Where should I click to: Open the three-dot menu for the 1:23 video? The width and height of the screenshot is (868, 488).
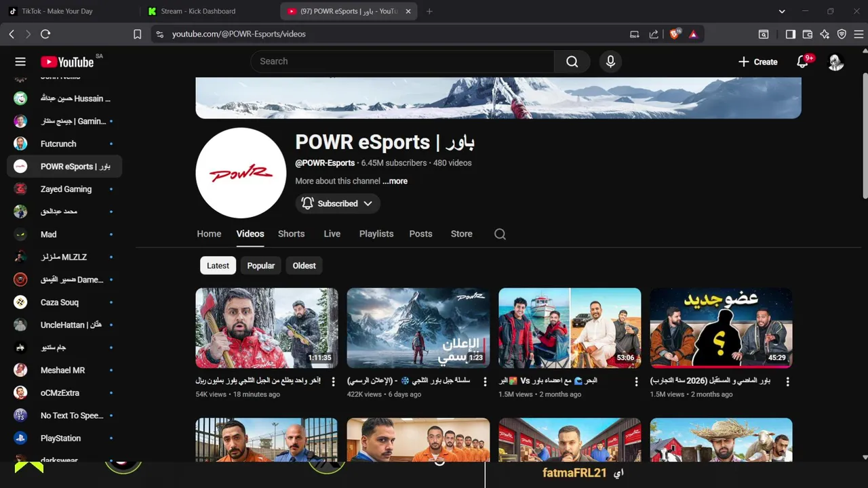click(485, 382)
